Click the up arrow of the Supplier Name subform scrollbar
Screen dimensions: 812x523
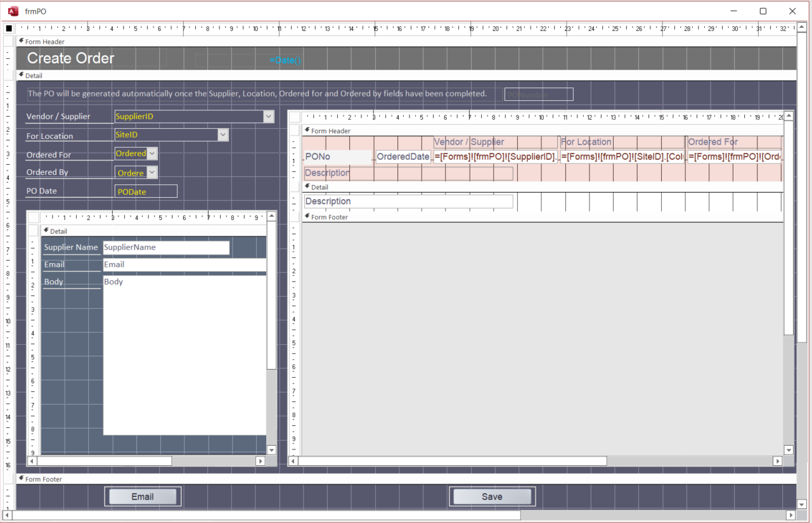coord(271,217)
